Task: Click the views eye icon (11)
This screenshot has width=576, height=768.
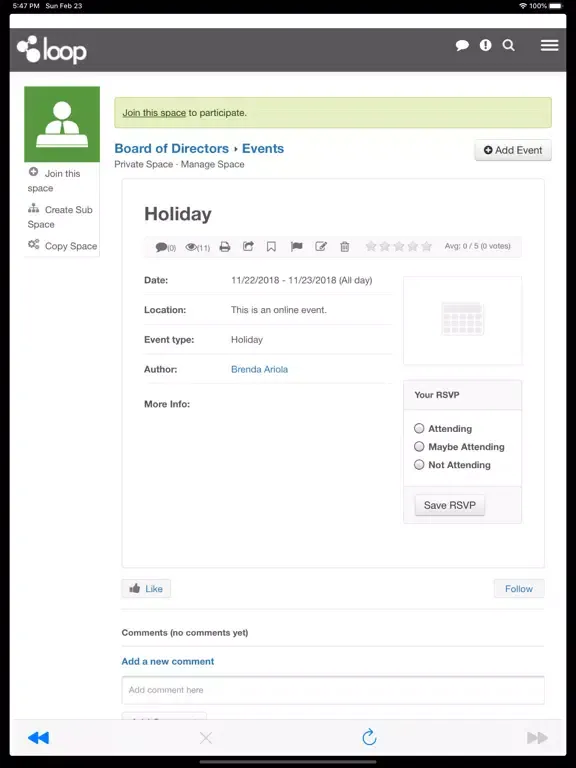Action: click(x=197, y=247)
